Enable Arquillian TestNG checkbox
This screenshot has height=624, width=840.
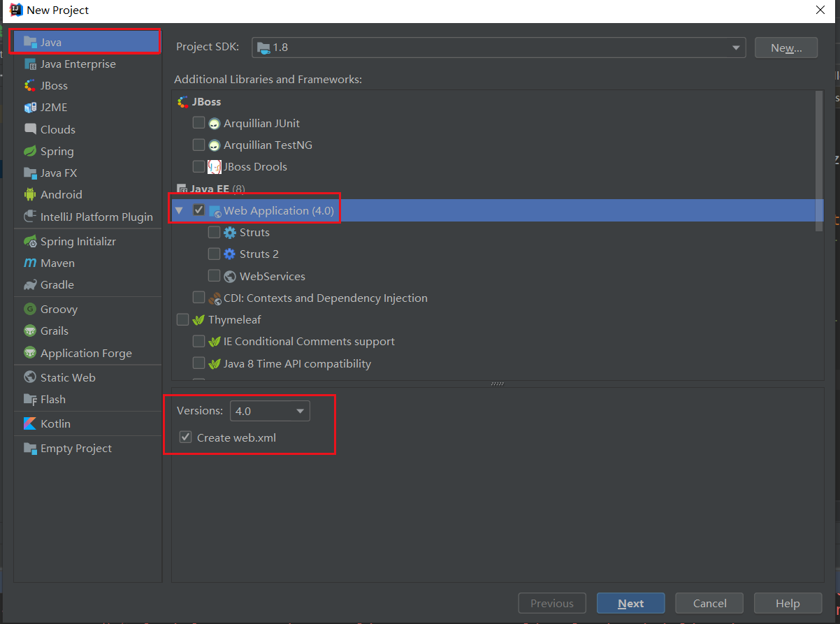[x=198, y=145]
